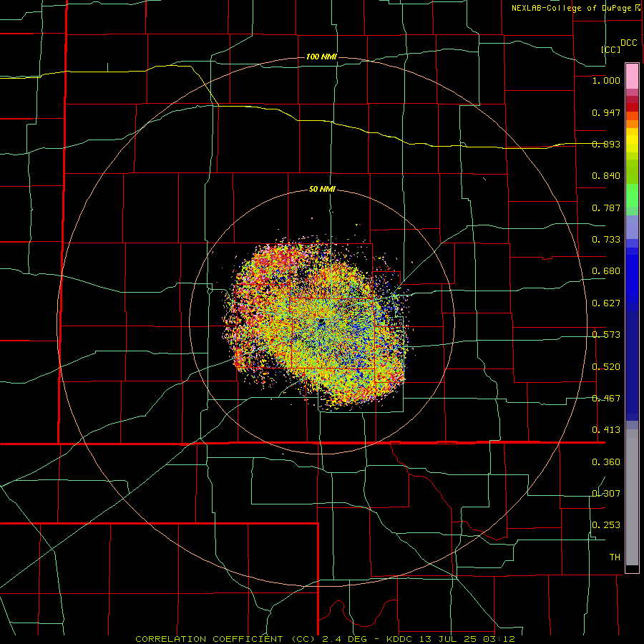
Task: Click the 50 NMI range ring label
Action: click(x=322, y=190)
